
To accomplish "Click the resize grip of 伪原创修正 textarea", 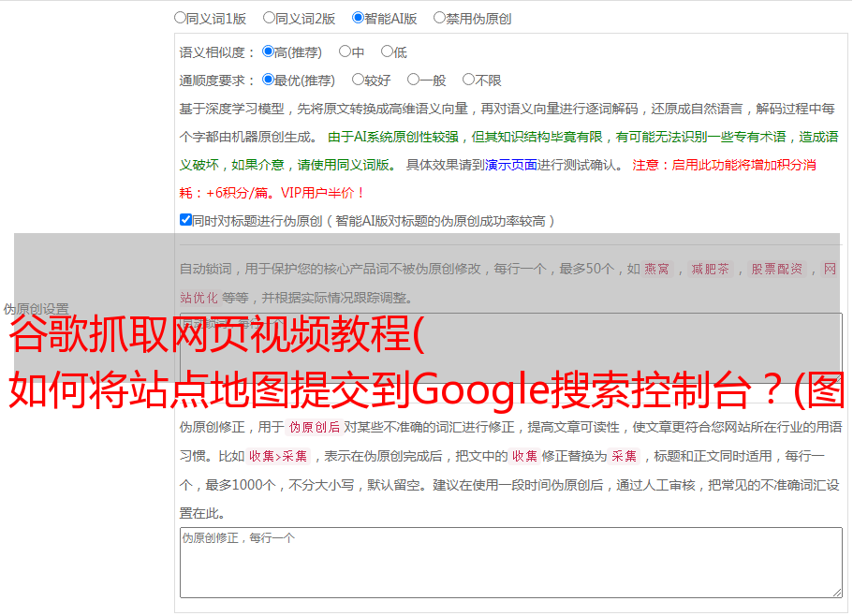I will (837, 593).
